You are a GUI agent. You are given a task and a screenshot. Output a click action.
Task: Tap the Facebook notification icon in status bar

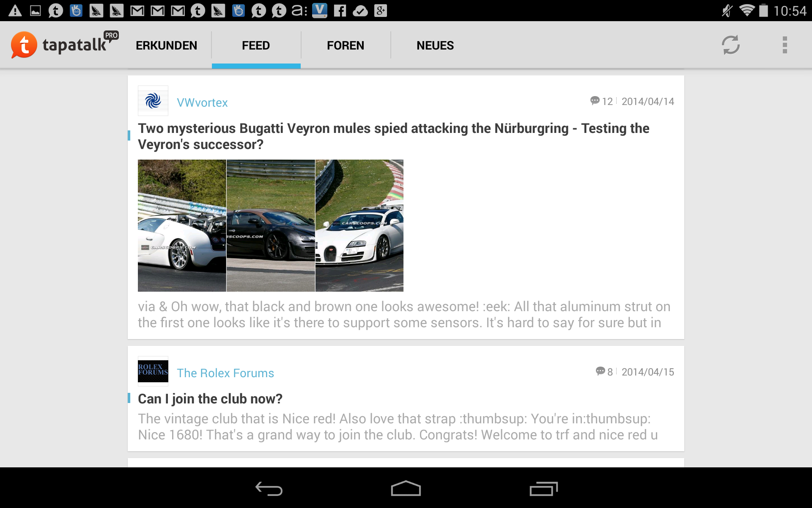pyautogui.click(x=340, y=11)
